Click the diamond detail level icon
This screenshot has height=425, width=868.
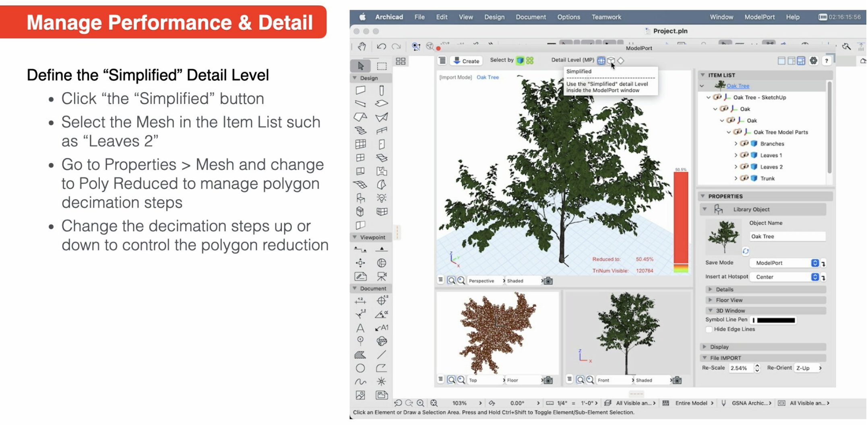coord(621,61)
